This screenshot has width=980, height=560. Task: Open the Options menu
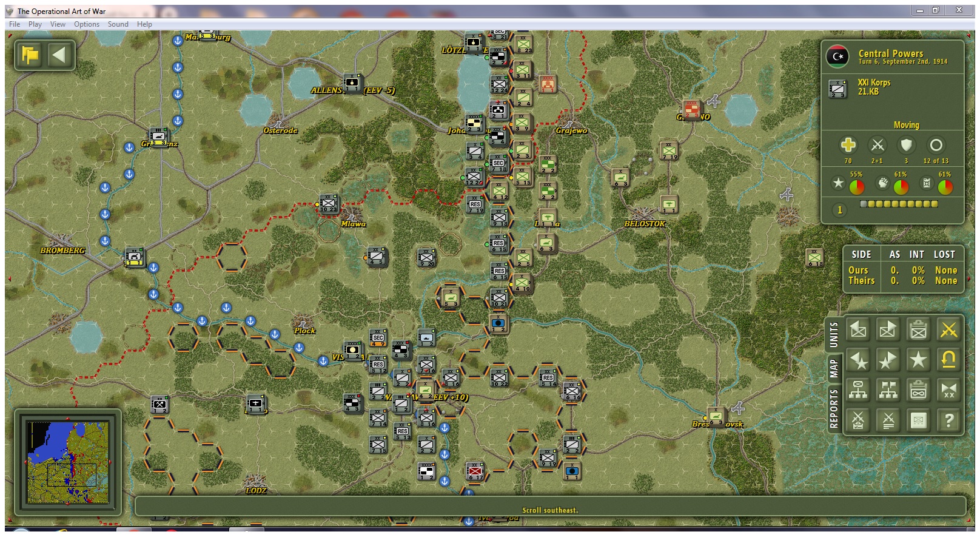click(87, 24)
